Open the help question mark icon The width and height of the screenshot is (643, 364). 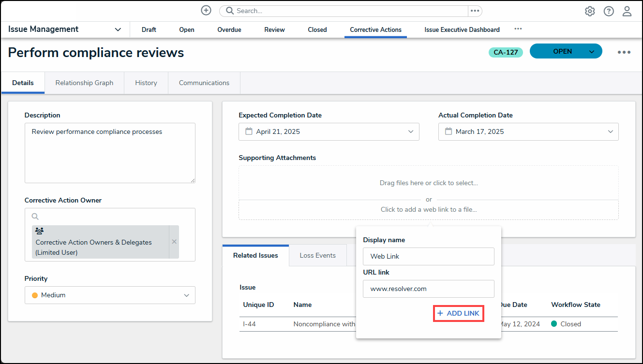pyautogui.click(x=608, y=11)
